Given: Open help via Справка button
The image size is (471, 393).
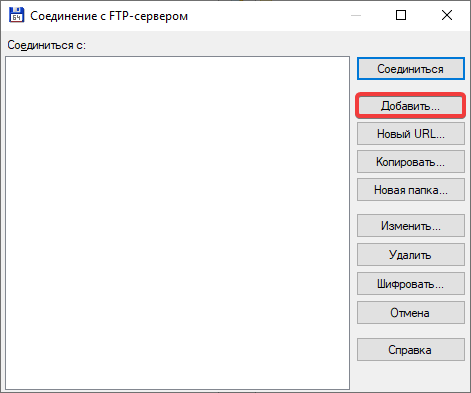Looking at the screenshot, I should (x=411, y=350).
